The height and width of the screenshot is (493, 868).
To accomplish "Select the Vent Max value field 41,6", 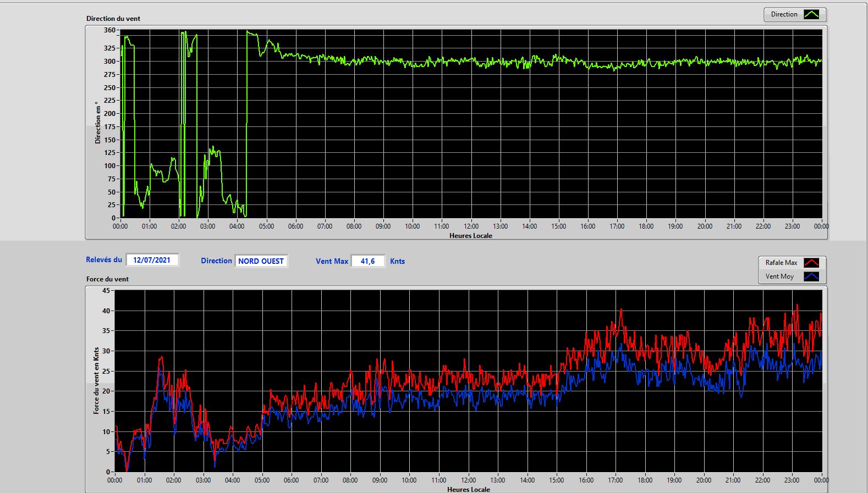I will (x=367, y=261).
